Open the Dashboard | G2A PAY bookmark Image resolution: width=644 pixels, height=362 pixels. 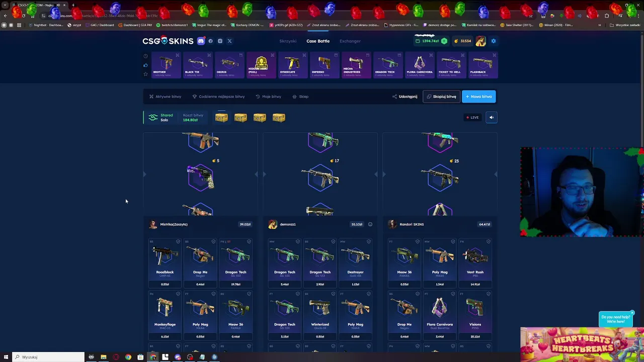(x=136, y=25)
